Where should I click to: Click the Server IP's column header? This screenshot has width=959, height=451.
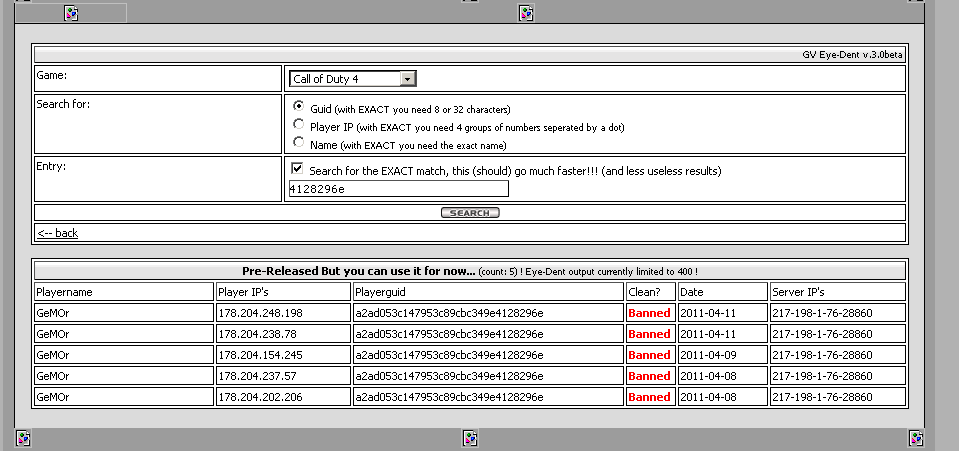pyautogui.click(x=838, y=292)
